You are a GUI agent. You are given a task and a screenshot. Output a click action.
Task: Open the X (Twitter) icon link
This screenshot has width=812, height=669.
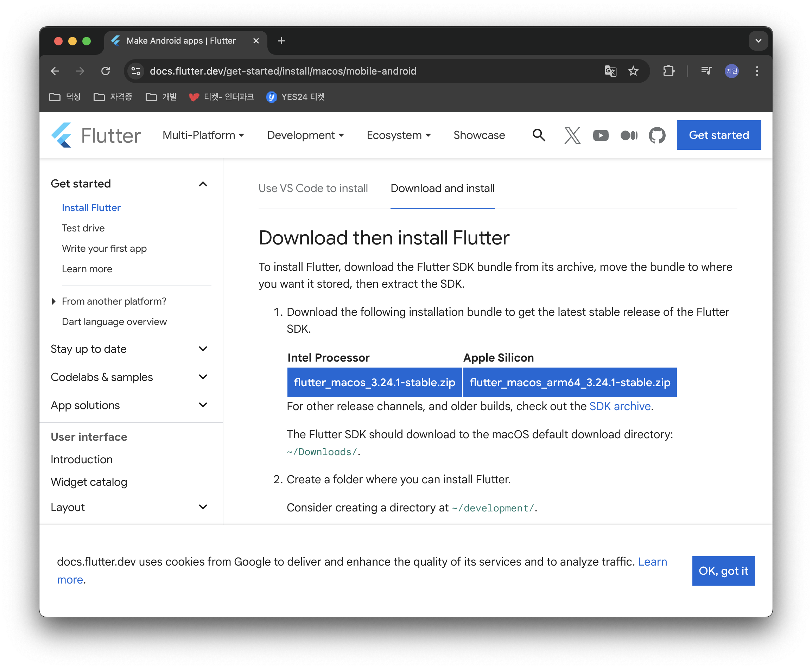pyautogui.click(x=572, y=135)
